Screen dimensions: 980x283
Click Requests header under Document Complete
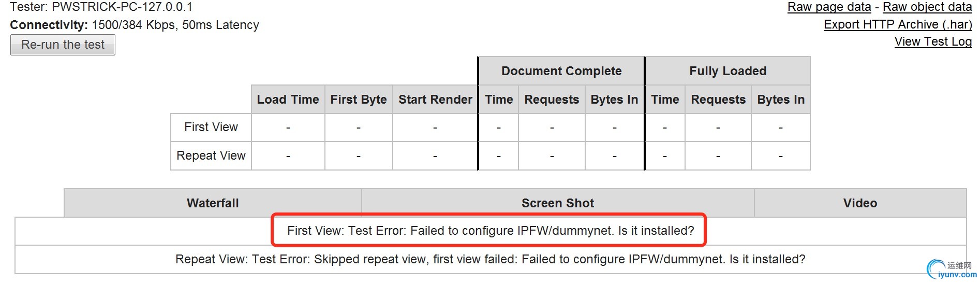click(552, 100)
